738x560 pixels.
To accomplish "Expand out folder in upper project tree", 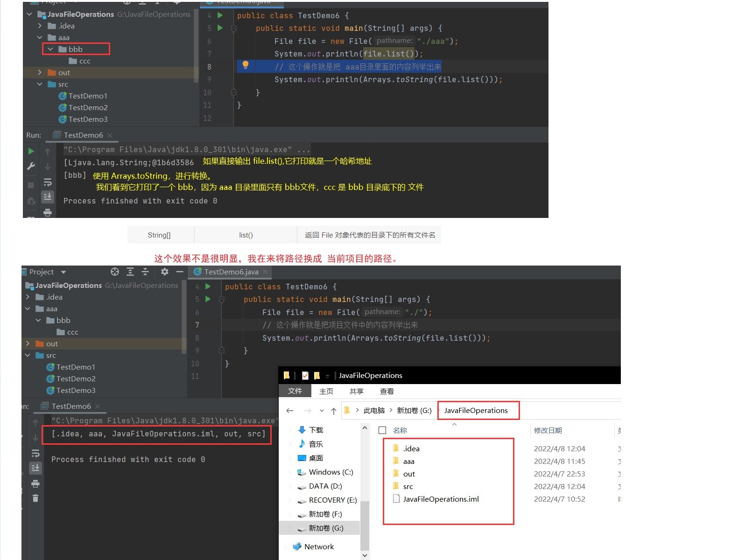I will pyautogui.click(x=40, y=72).
